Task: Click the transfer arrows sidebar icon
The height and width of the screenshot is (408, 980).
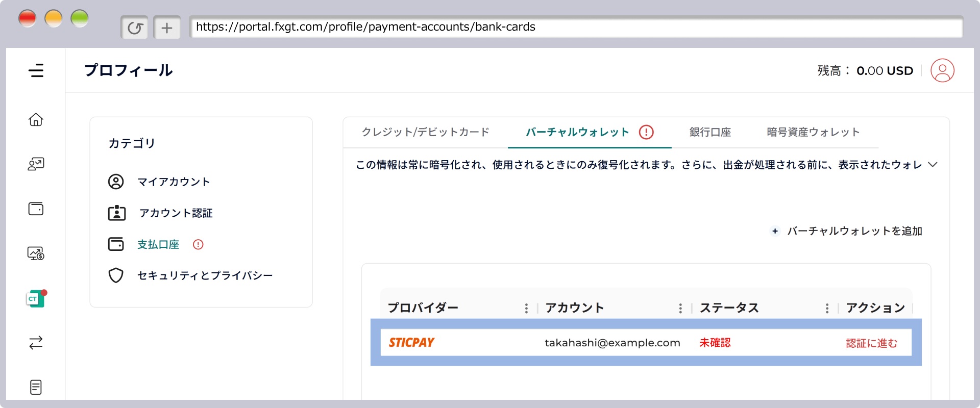Action: (x=36, y=343)
